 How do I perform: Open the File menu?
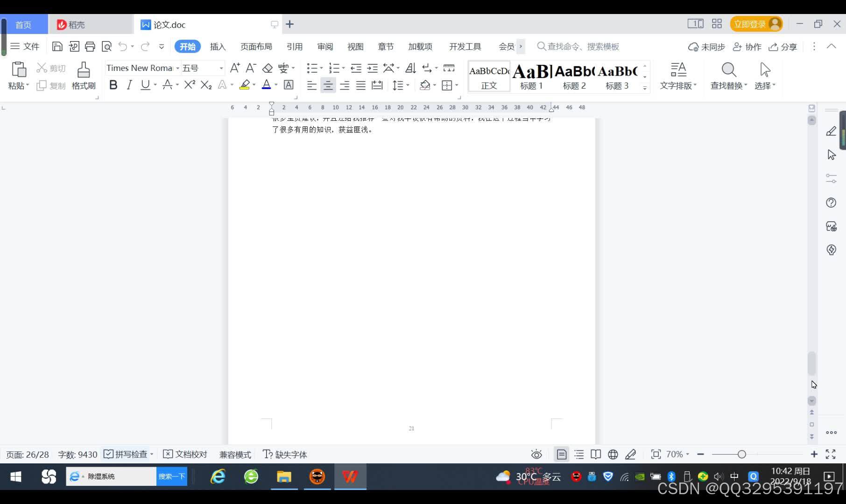tap(25, 46)
